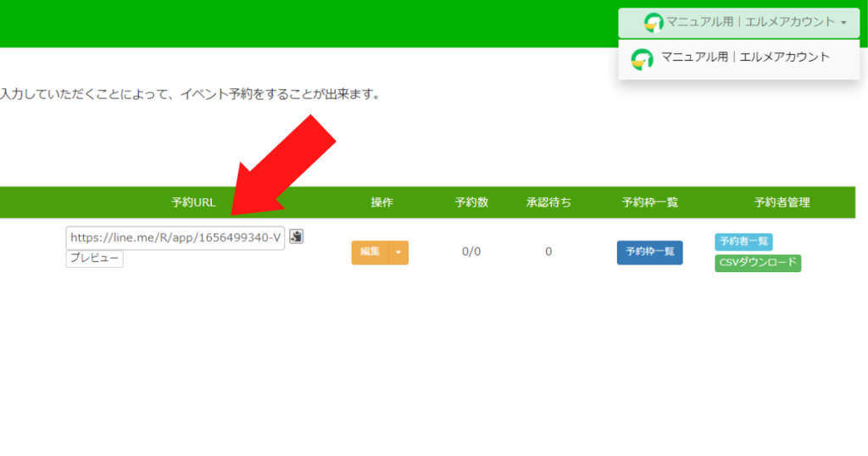
Task: Click the 予約枠一覧 column header
Action: pyautogui.click(x=650, y=203)
